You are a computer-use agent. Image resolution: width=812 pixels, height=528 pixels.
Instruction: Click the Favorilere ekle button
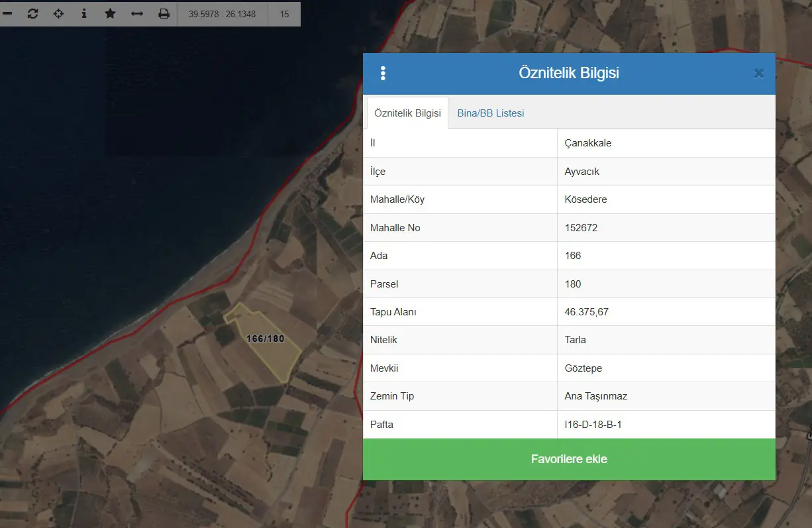(569, 459)
